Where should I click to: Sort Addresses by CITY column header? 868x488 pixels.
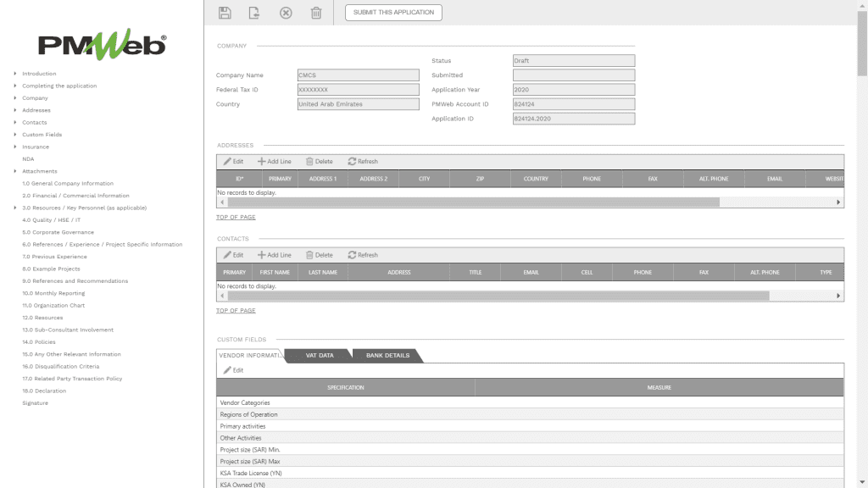pos(424,179)
